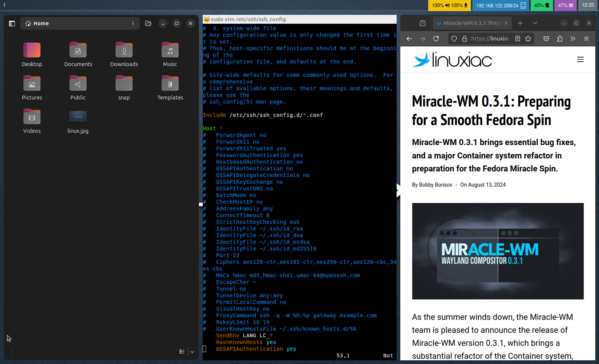Reload the linuxiac page
The image size is (599, 364).
click(436, 39)
